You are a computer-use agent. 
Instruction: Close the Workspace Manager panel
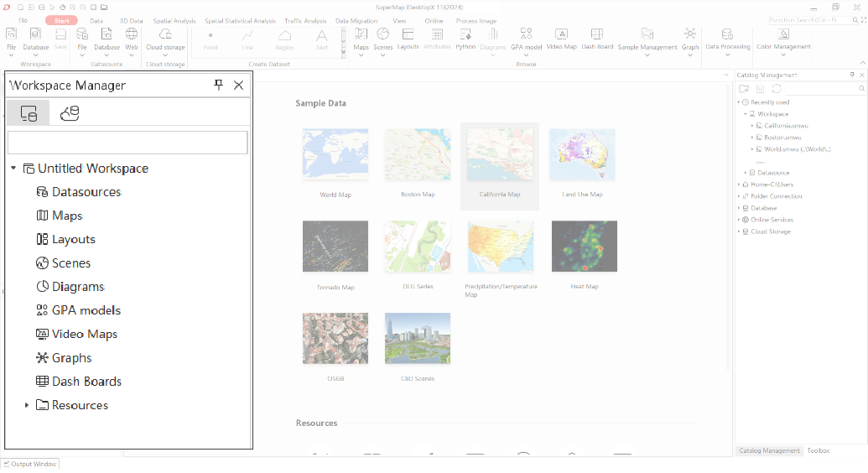pos(238,85)
